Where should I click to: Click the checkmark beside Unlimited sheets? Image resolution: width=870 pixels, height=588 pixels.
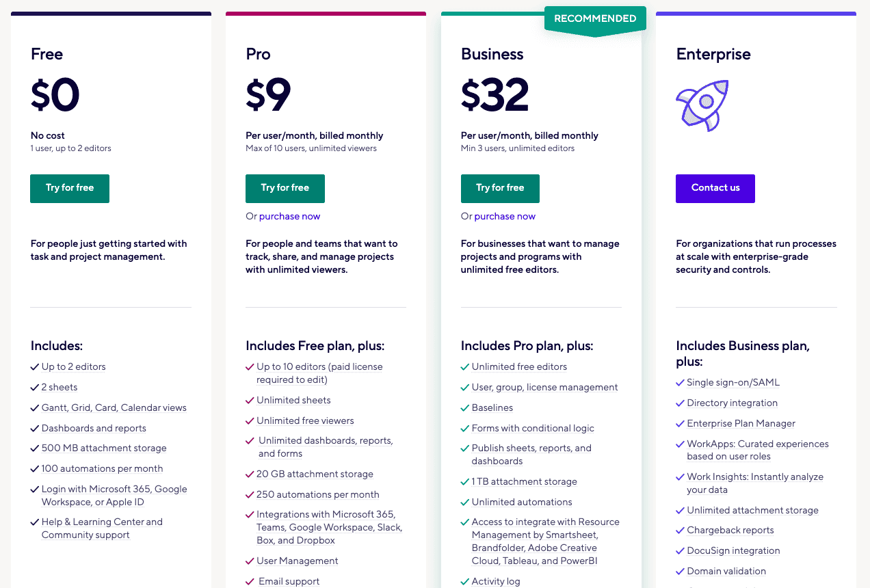(249, 399)
